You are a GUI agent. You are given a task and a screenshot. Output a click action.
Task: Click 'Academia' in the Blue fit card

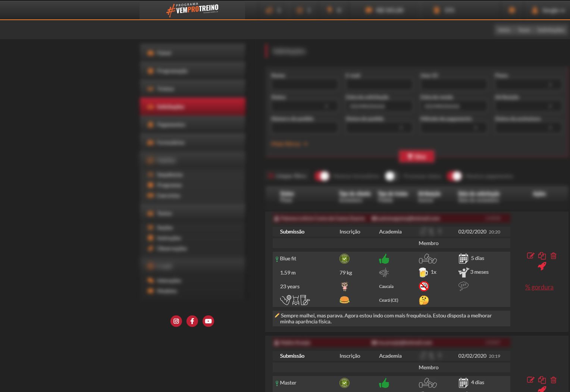click(x=390, y=232)
